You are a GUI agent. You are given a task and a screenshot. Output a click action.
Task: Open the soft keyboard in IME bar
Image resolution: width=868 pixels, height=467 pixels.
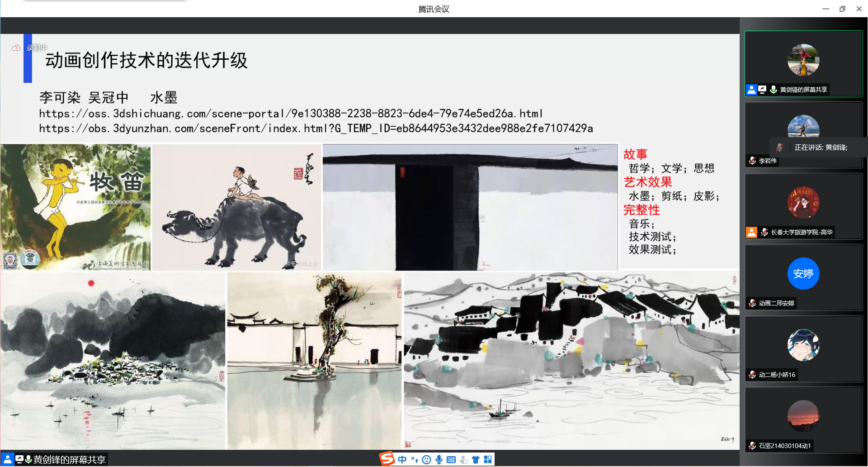tap(451, 459)
